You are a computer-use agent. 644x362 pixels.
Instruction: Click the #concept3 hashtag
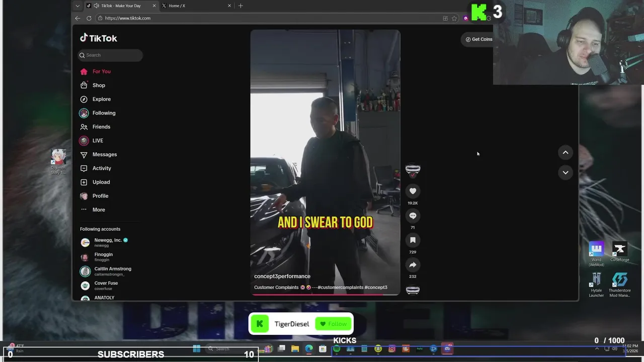376,288
